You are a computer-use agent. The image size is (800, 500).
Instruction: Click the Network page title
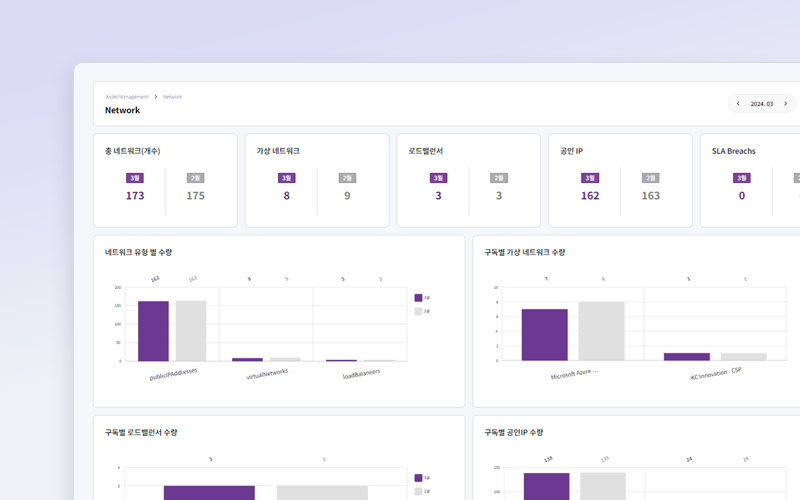122,110
